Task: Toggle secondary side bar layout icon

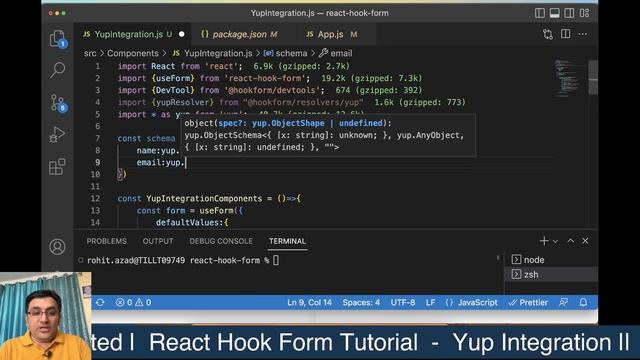Action: 569,13
